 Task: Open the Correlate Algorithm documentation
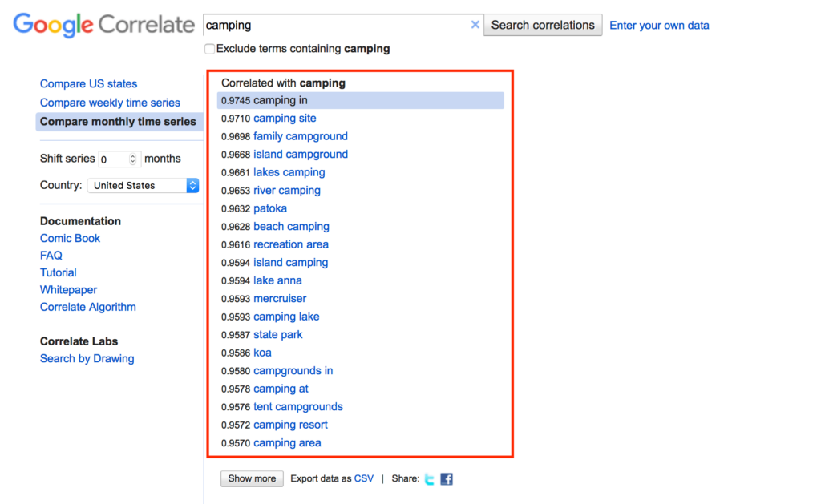tap(87, 307)
